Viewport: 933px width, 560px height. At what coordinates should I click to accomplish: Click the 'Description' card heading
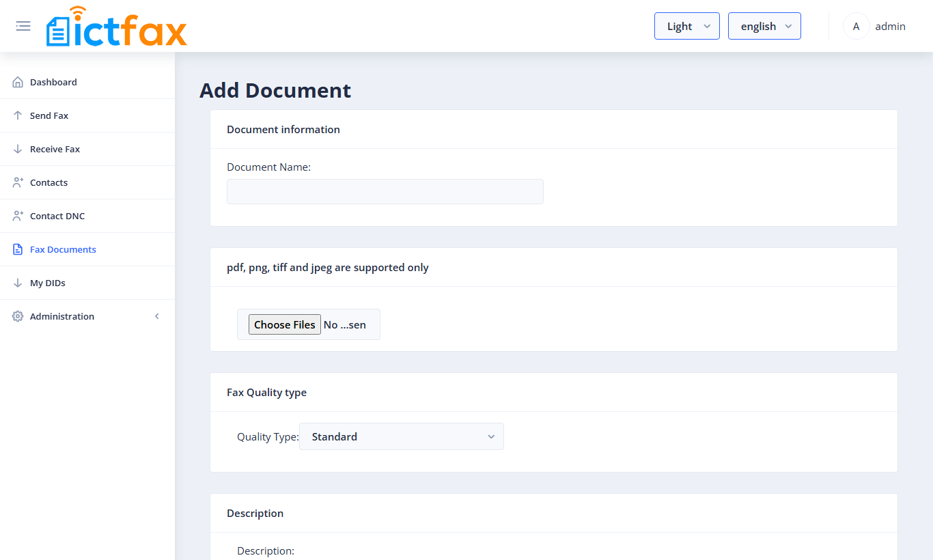tap(255, 513)
